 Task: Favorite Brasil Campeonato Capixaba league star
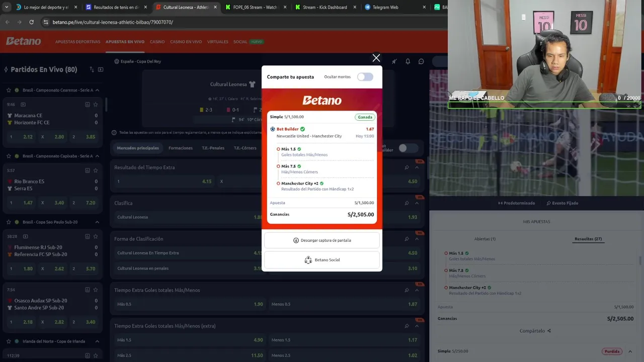[9, 156]
